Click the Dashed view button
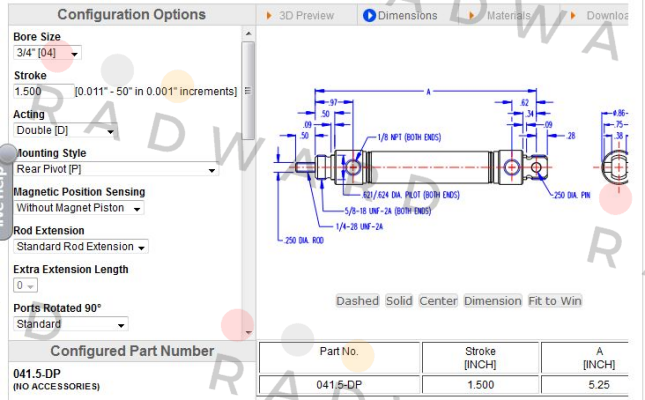Image resolution: width=645 pixels, height=400 pixels. pyautogui.click(x=357, y=301)
